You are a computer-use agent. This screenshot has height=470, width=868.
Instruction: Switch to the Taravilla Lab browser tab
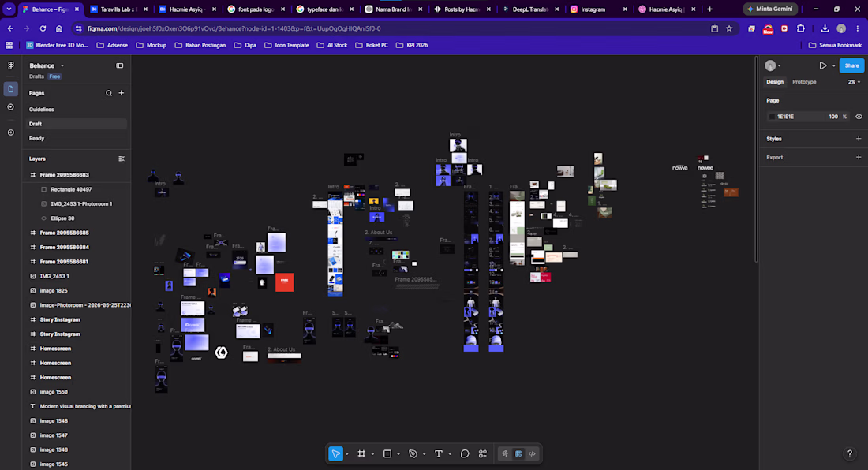point(118,9)
